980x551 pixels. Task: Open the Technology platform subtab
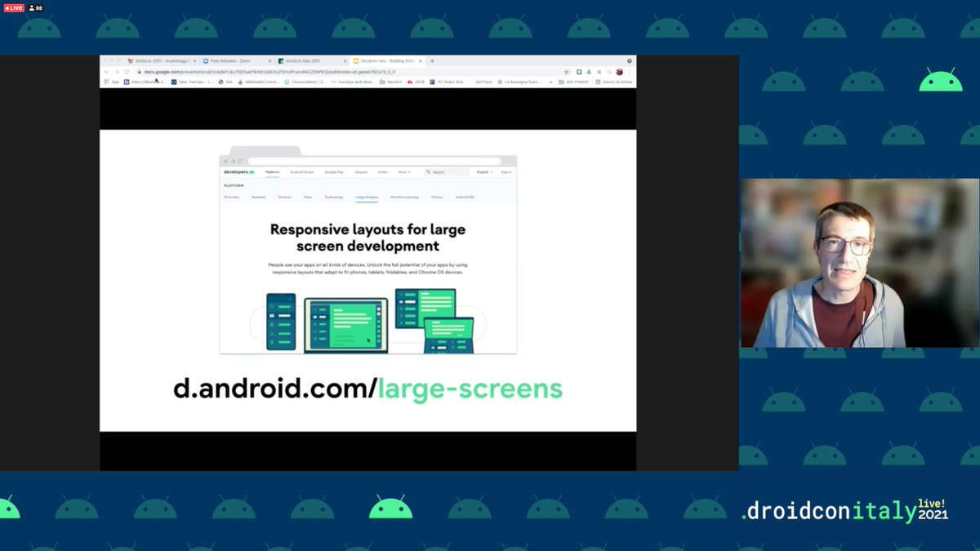(x=334, y=198)
